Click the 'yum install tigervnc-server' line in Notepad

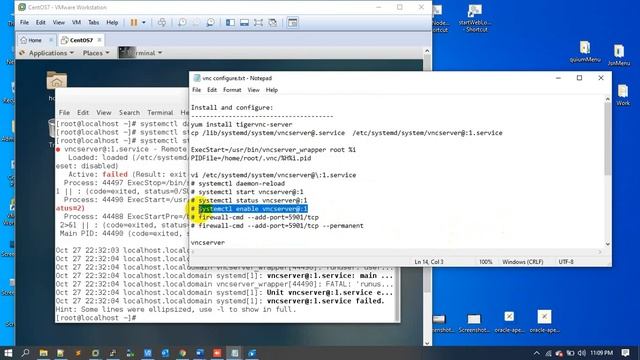tap(241, 124)
